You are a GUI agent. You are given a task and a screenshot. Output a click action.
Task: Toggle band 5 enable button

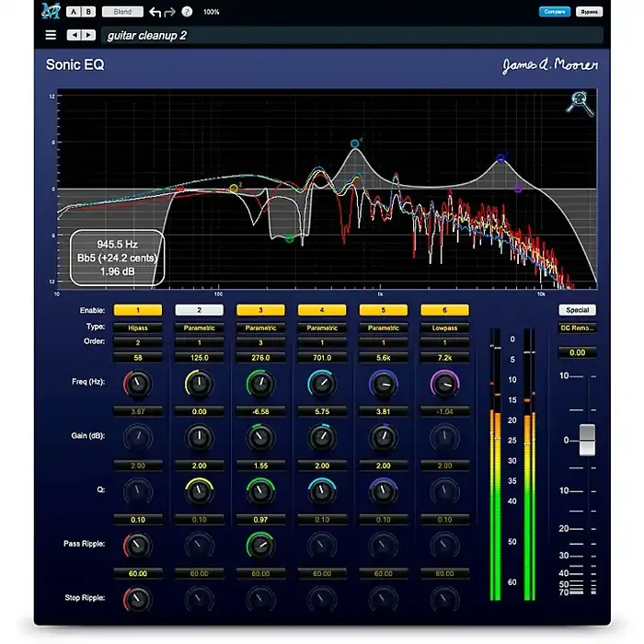pos(384,310)
